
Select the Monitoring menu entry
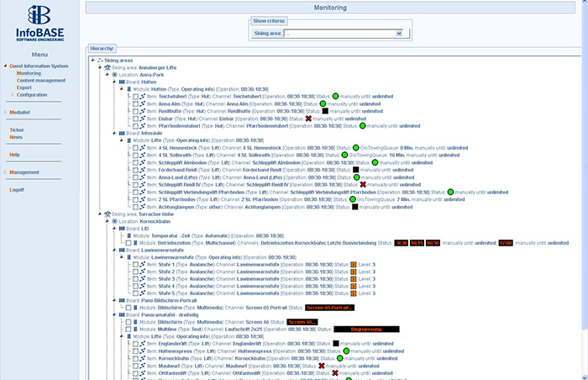point(29,73)
